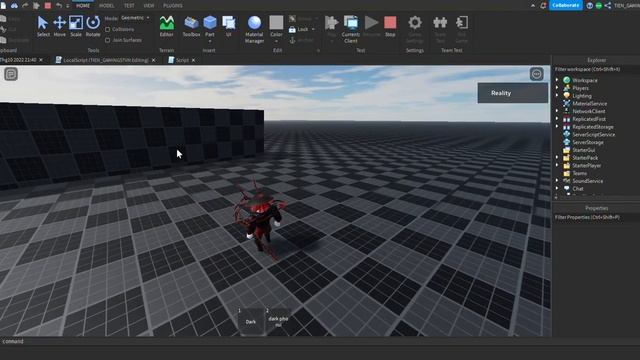Open the Roblox menu dots in the viewport
The image size is (640, 360).
[x=536, y=74]
